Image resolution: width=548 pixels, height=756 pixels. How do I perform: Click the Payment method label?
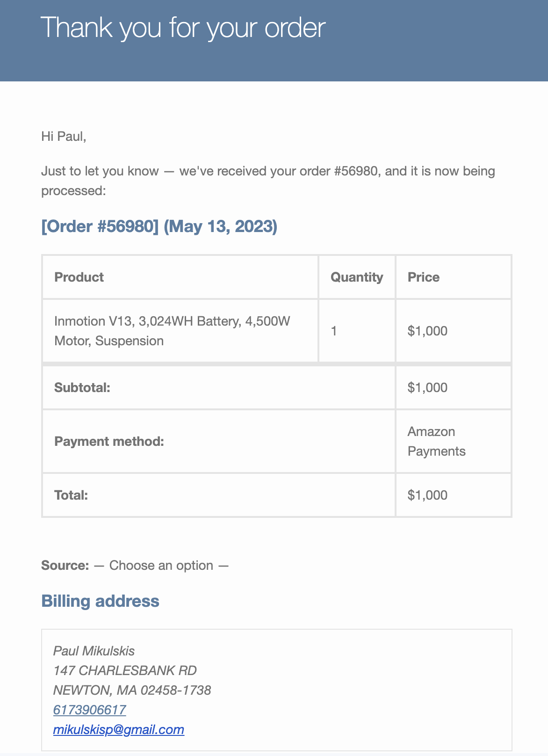click(x=109, y=441)
